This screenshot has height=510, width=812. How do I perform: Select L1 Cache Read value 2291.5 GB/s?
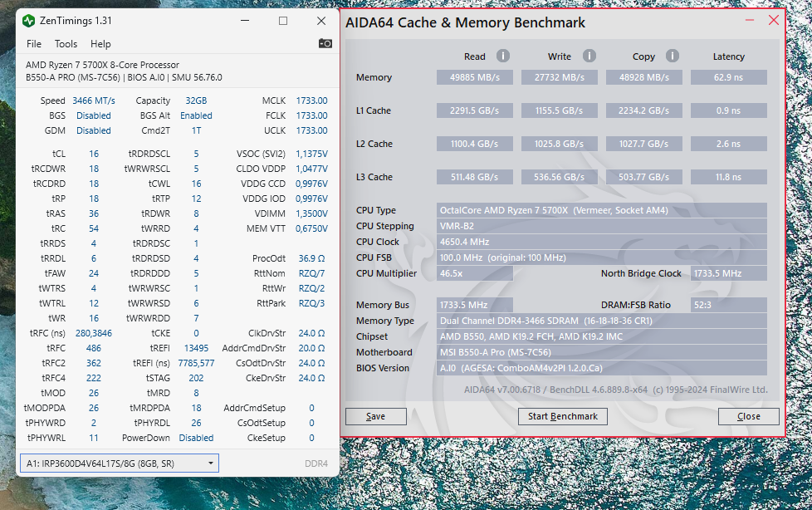pyautogui.click(x=475, y=110)
